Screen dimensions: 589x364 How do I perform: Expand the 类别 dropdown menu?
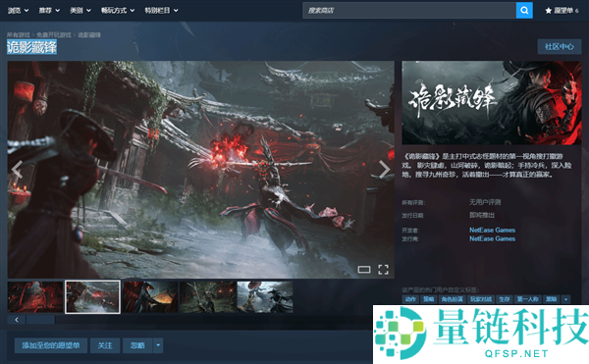(80, 11)
